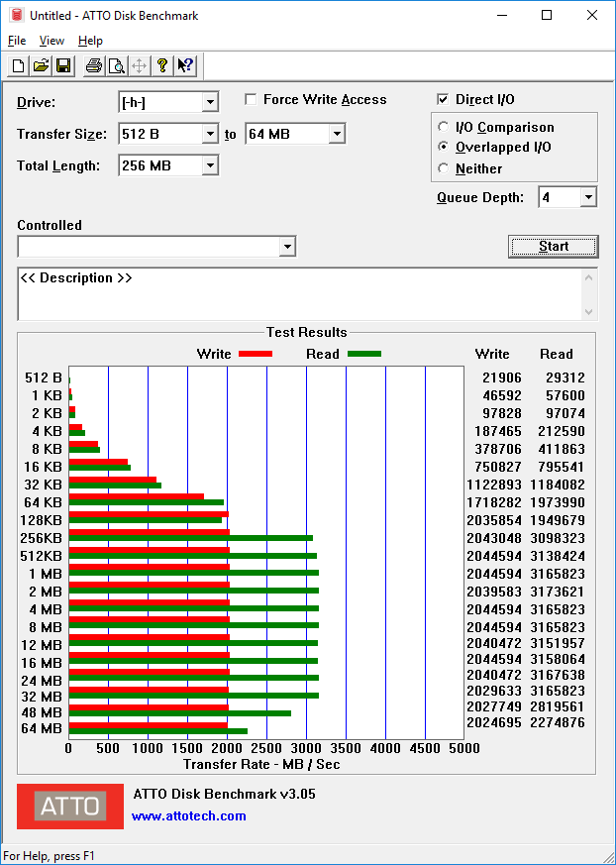
Task: Toggle the Direct I/O checkbox
Action: pos(443,99)
